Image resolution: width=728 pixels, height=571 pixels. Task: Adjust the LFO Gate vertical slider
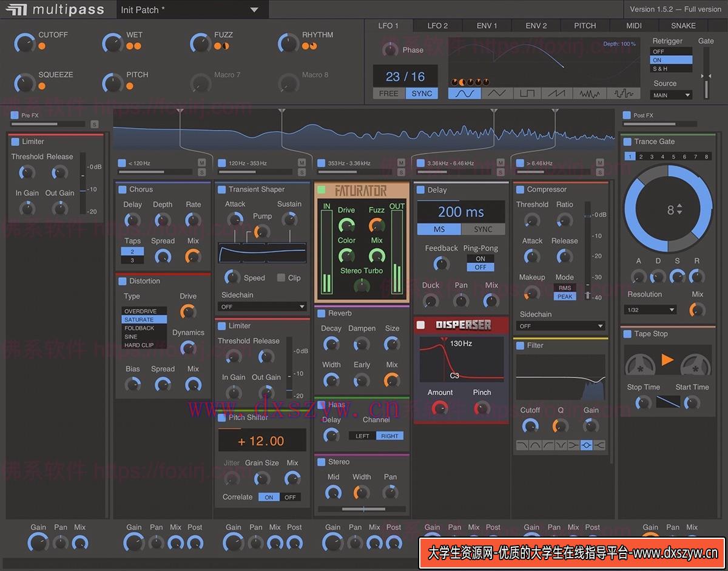tap(706, 73)
